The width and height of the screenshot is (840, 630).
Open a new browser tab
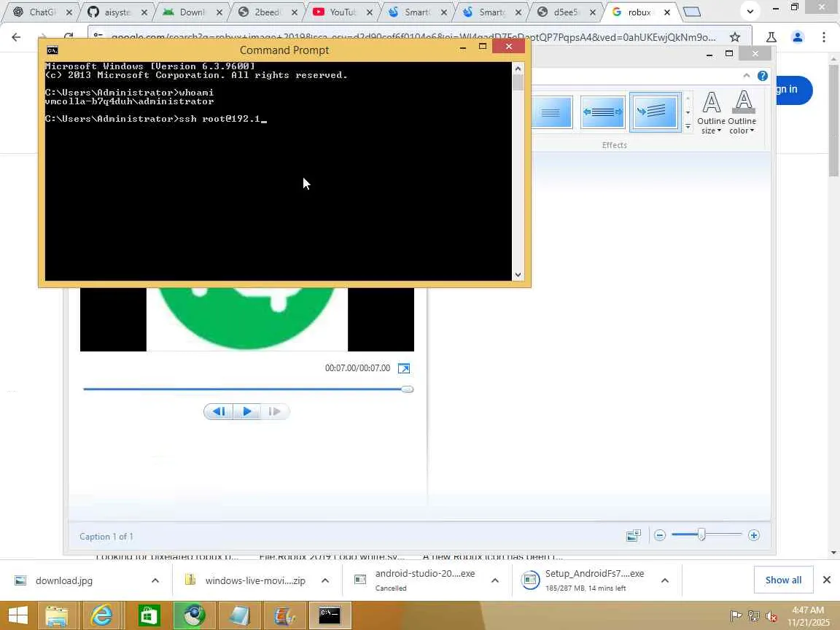click(x=691, y=12)
